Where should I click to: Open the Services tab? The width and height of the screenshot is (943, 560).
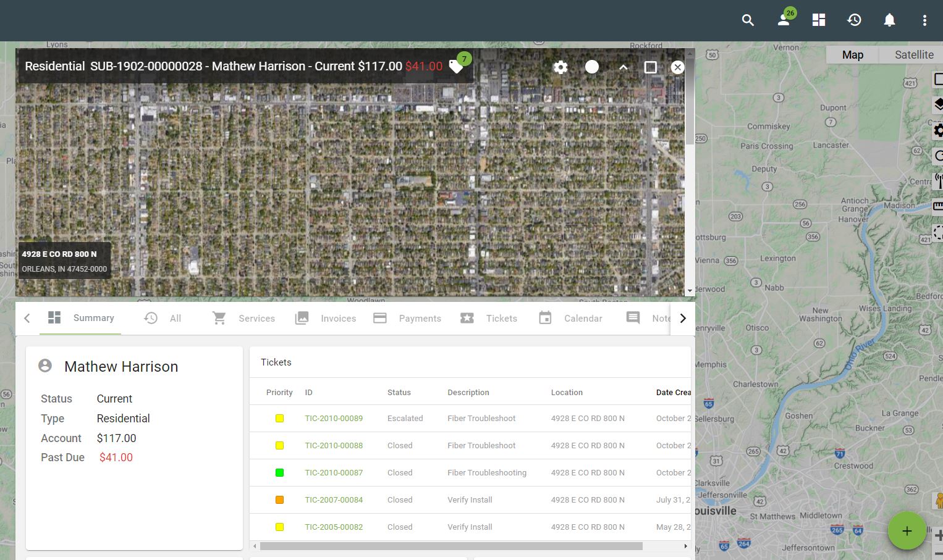(244, 319)
